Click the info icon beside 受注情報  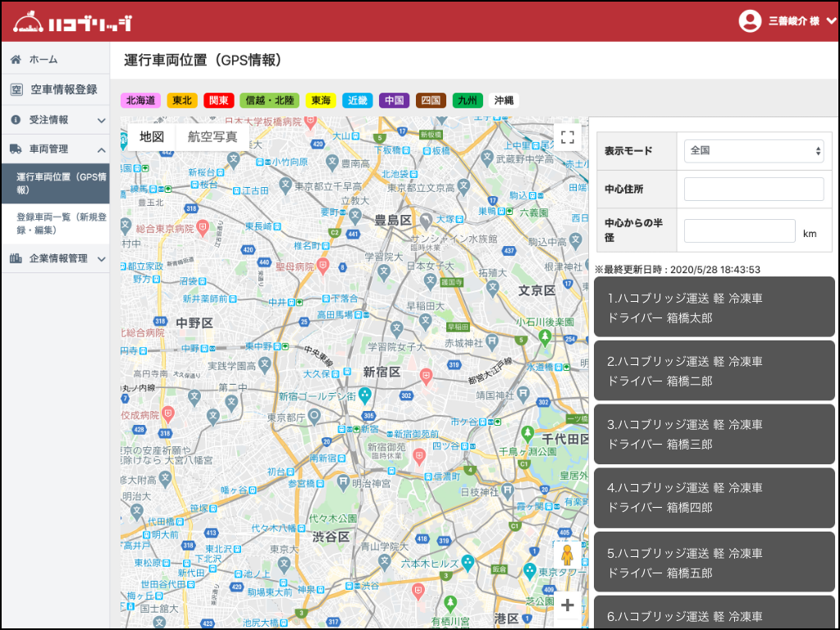click(x=16, y=120)
